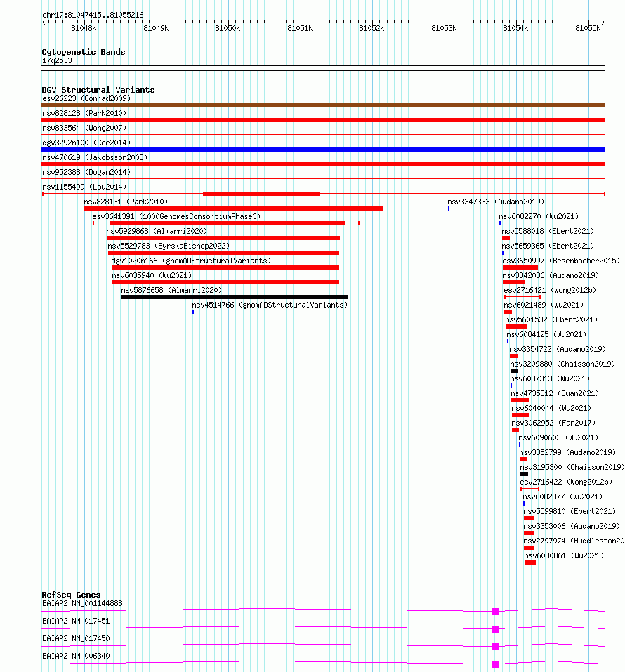Viewport: 625px width, 672px height.
Task: Click nsv6084125 (Wu2021) label
Action: click(x=546, y=335)
